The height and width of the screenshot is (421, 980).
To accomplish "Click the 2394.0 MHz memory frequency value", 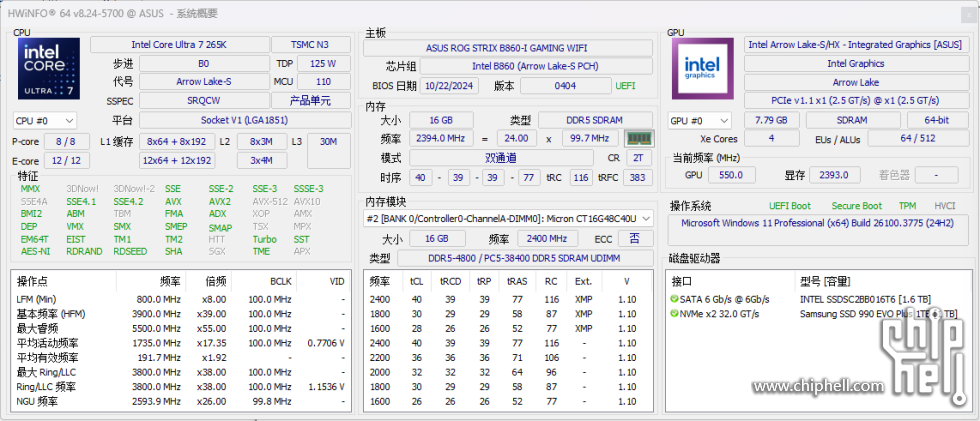I will (x=439, y=139).
